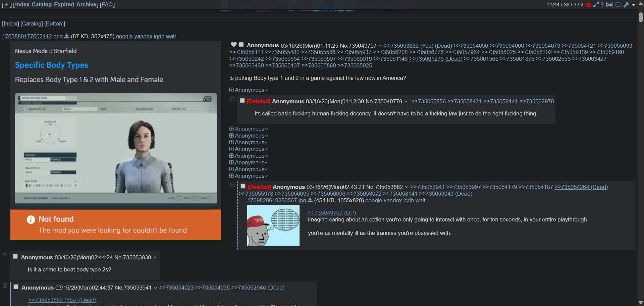Screen dimensions: 644x306
Task: Click the speech bubble quick reply icon
Action: point(618,5)
